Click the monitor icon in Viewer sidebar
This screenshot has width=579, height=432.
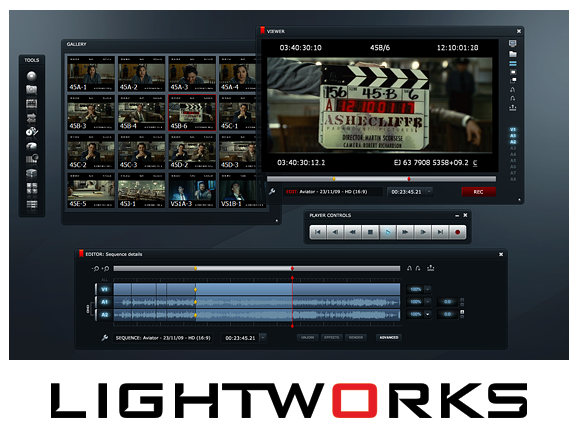point(513,44)
